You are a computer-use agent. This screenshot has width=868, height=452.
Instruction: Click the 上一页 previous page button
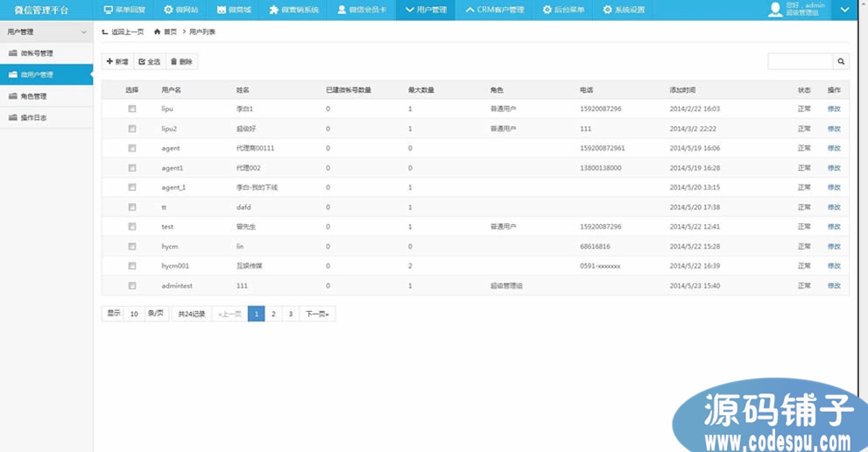[229, 314]
